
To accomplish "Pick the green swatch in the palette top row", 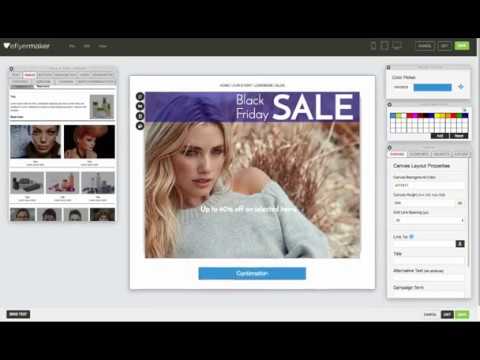I will pyautogui.click(x=459, y=115).
